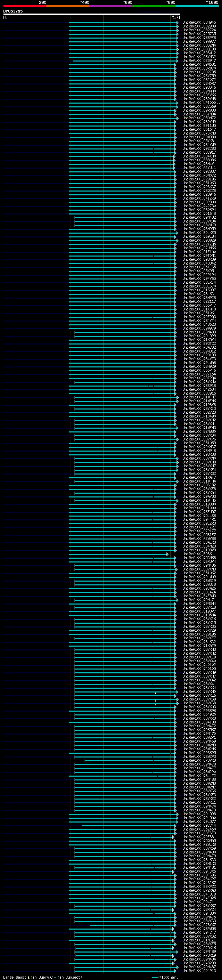Click the UniRef100_Q8H945 hit label

tap(199, 23)
